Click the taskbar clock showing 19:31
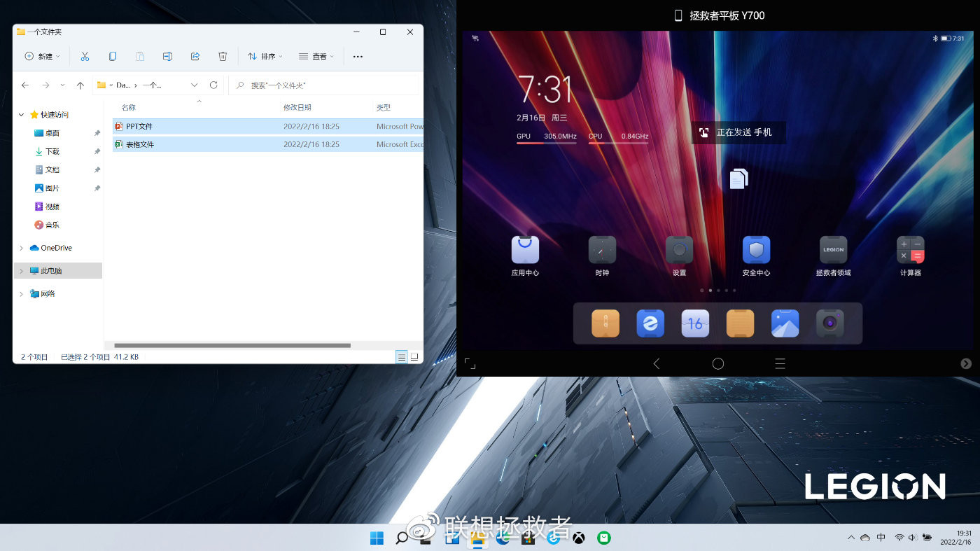 coord(955,538)
